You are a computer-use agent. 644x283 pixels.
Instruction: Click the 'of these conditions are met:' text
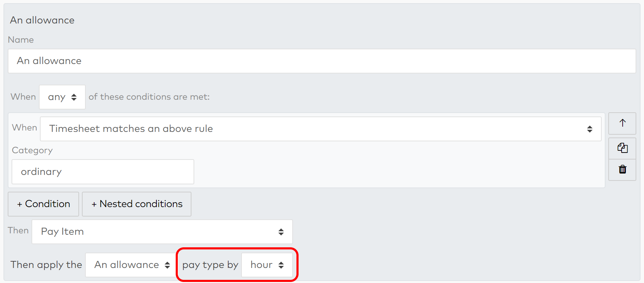(x=149, y=97)
